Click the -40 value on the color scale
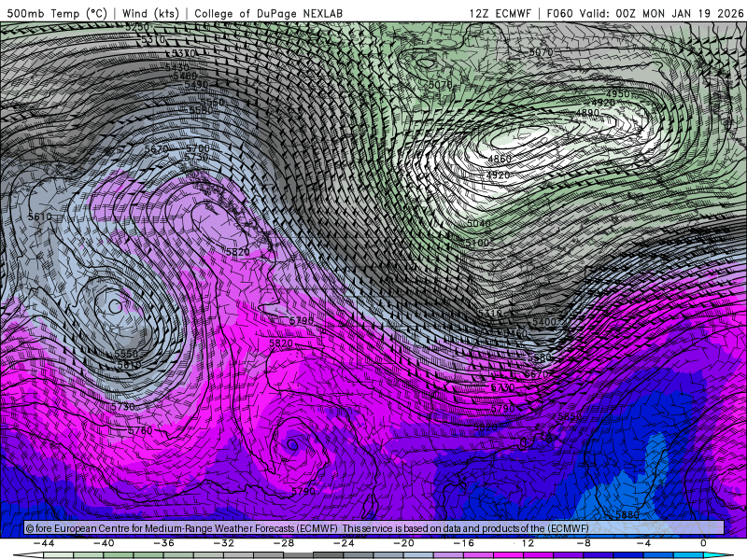The image size is (747, 560). [x=104, y=543]
